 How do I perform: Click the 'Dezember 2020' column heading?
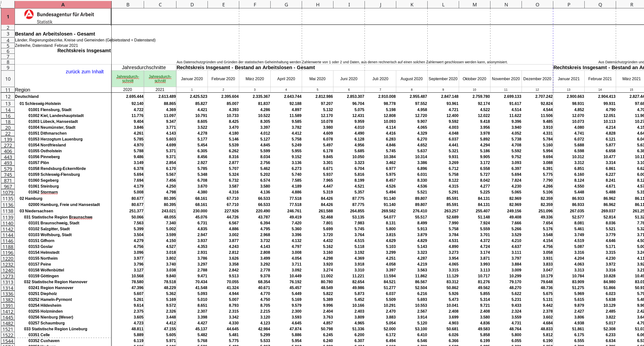[537, 79]
